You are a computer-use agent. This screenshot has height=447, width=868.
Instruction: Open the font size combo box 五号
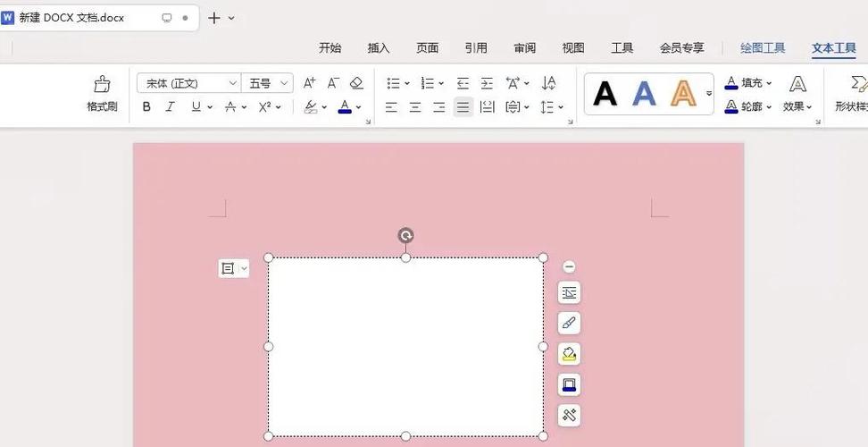pos(267,84)
